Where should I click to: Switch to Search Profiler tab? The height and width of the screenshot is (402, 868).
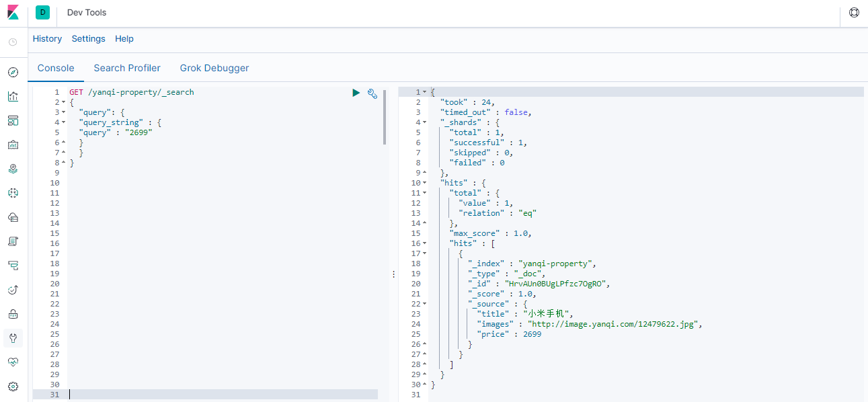127,68
